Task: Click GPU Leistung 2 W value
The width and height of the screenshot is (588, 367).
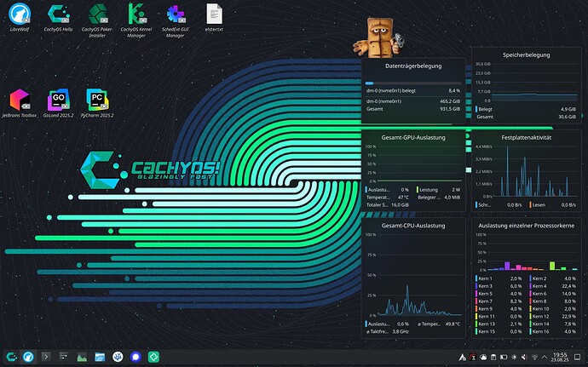Action: 439,190
